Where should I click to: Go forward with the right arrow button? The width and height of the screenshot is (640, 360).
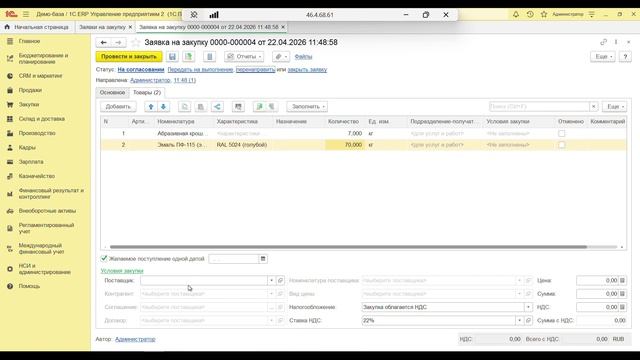coord(118,42)
